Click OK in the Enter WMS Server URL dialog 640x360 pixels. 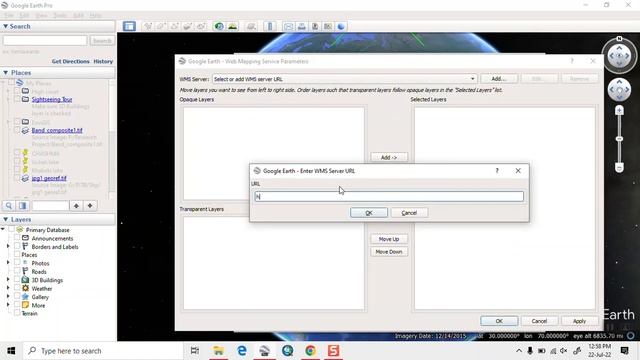click(369, 213)
